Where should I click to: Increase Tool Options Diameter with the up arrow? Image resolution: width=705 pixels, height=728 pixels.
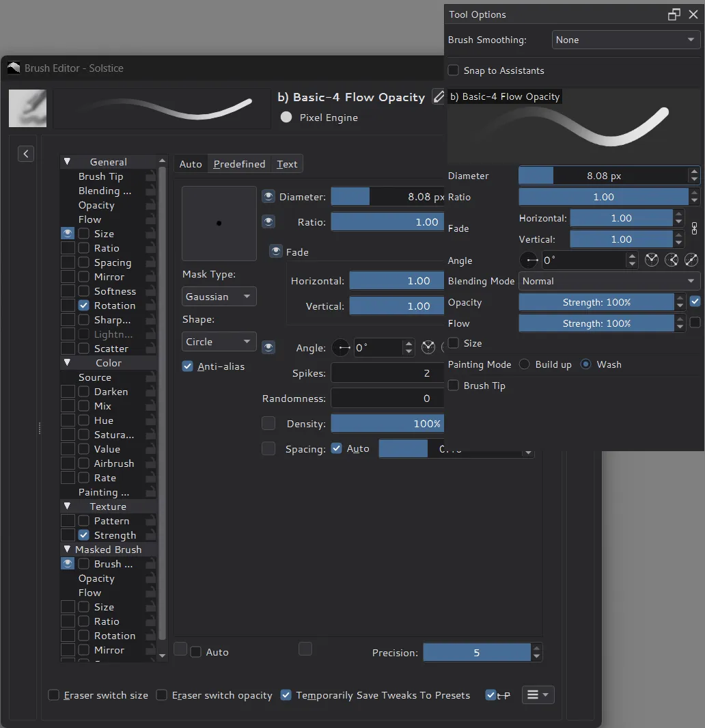click(x=694, y=172)
